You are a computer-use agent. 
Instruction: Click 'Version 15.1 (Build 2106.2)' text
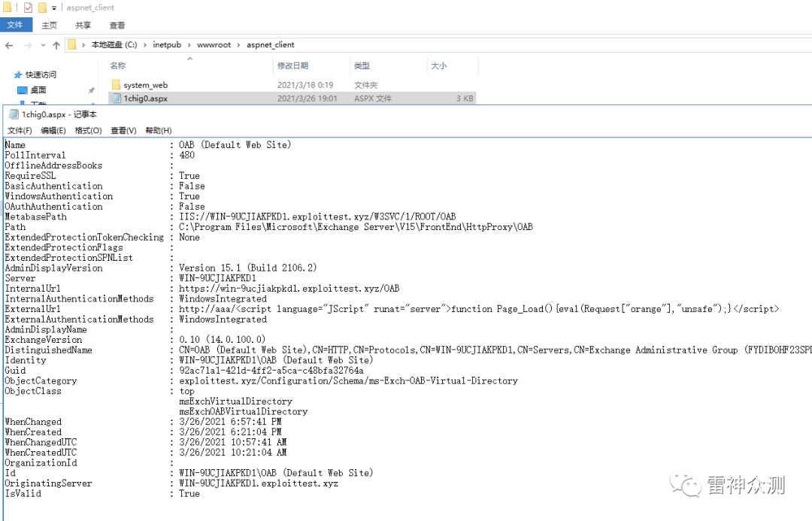(247, 268)
